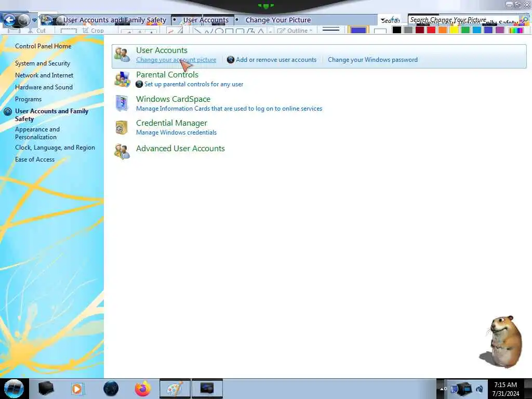
Task: Open the User Accounts heading link
Action: [x=162, y=50]
